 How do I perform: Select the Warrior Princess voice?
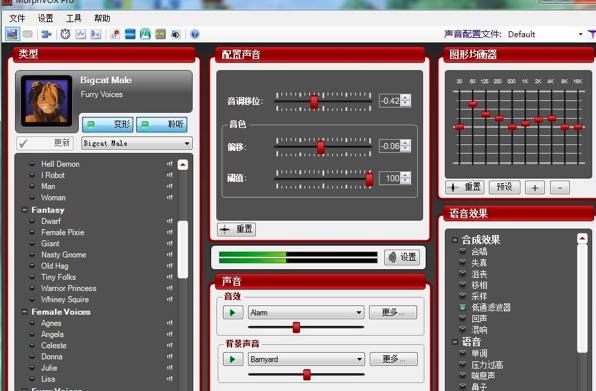click(68, 288)
